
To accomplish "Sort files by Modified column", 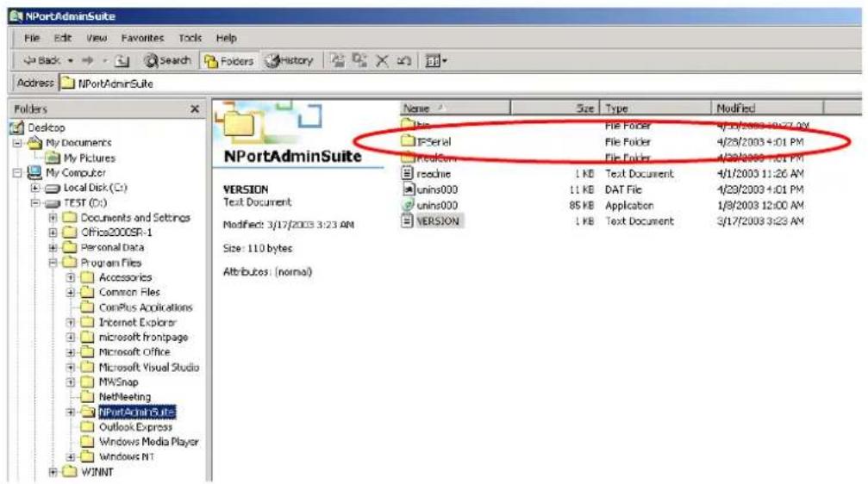I will click(x=767, y=109).
